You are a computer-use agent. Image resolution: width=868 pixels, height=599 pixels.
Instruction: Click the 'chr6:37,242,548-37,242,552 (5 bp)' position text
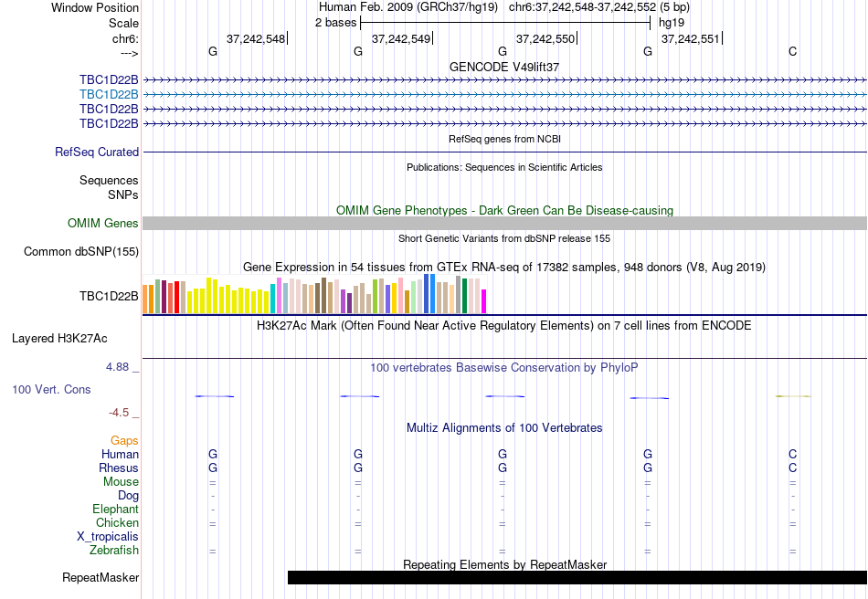[x=599, y=7]
